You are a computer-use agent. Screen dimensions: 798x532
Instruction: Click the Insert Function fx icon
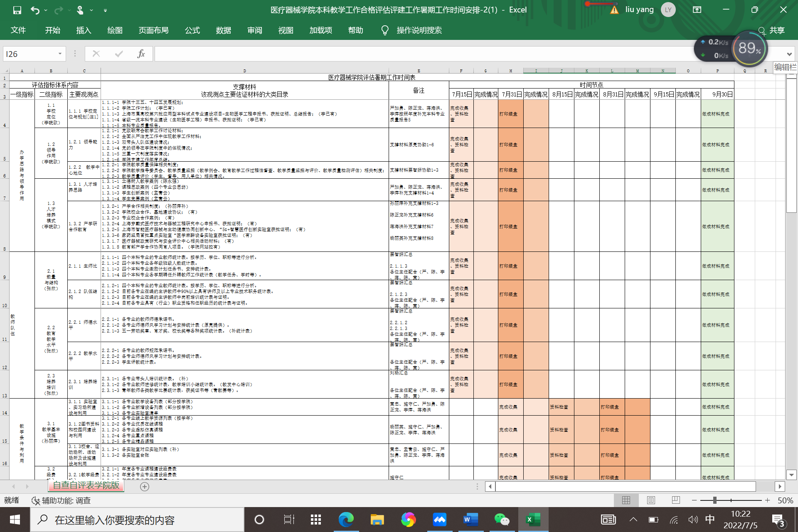[x=141, y=54]
